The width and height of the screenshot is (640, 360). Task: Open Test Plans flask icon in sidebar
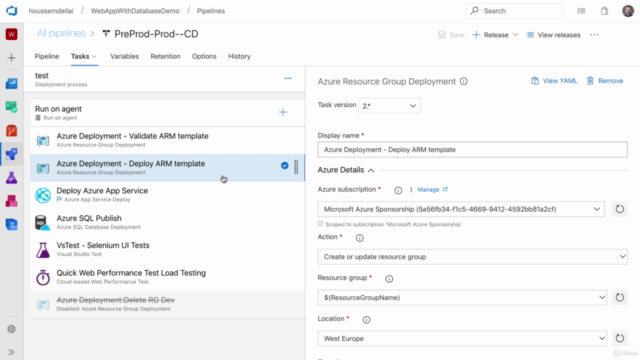(11, 178)
